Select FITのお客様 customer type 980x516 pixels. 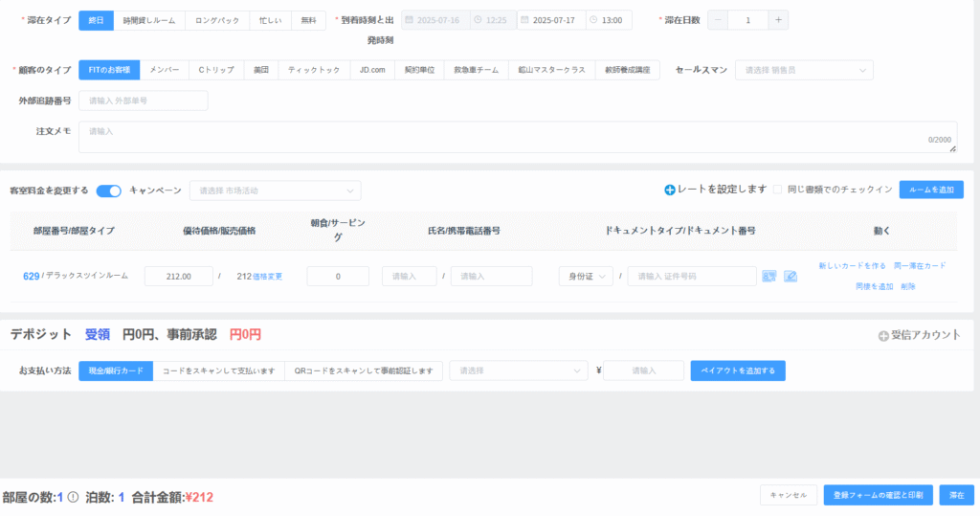pyautogui.click(x=109, y=70)
